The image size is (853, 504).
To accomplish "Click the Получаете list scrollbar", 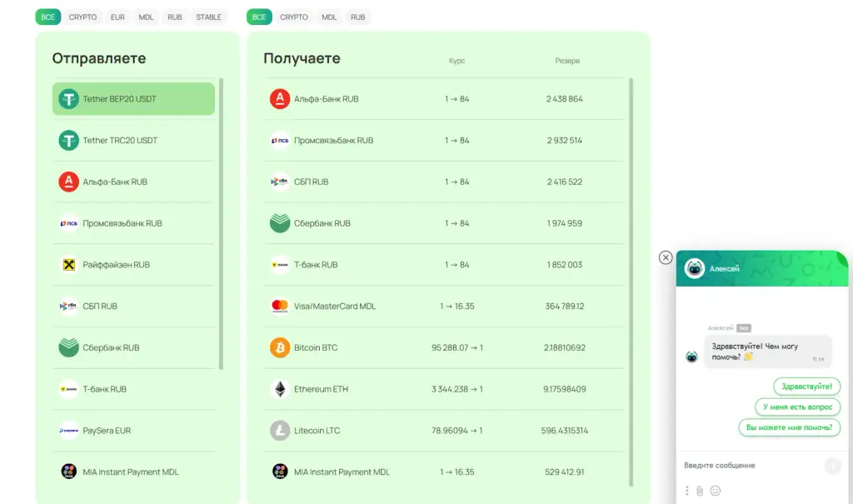I will [631, 282].
